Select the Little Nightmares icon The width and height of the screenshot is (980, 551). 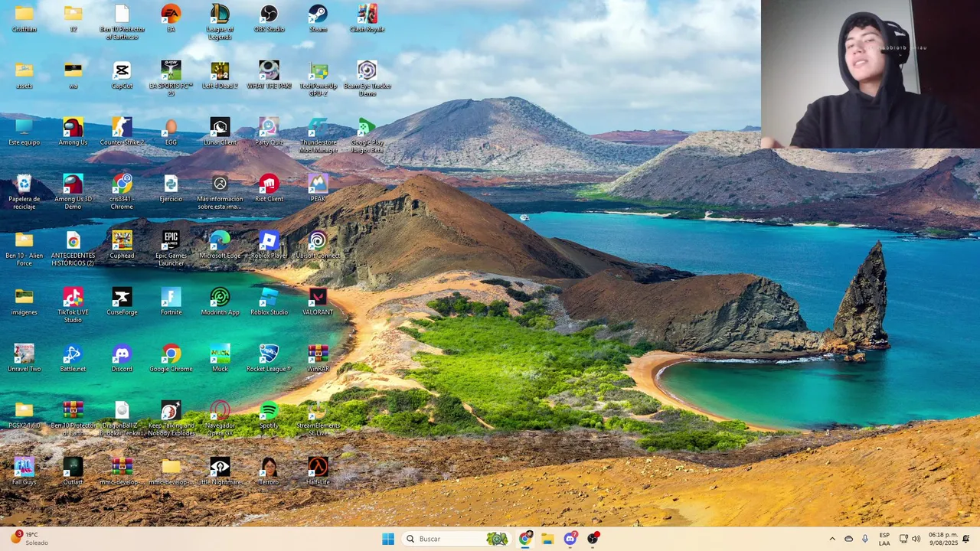tap(220, 471)
